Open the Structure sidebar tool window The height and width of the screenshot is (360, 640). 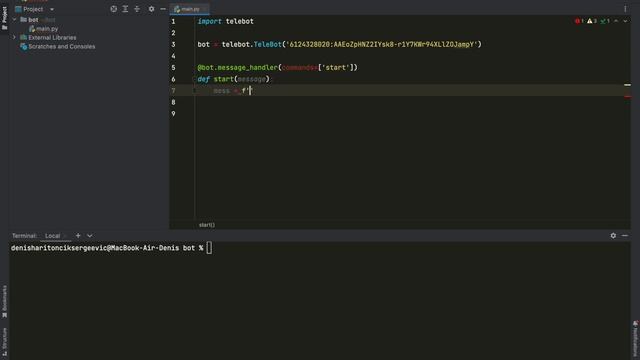point(4,341)
